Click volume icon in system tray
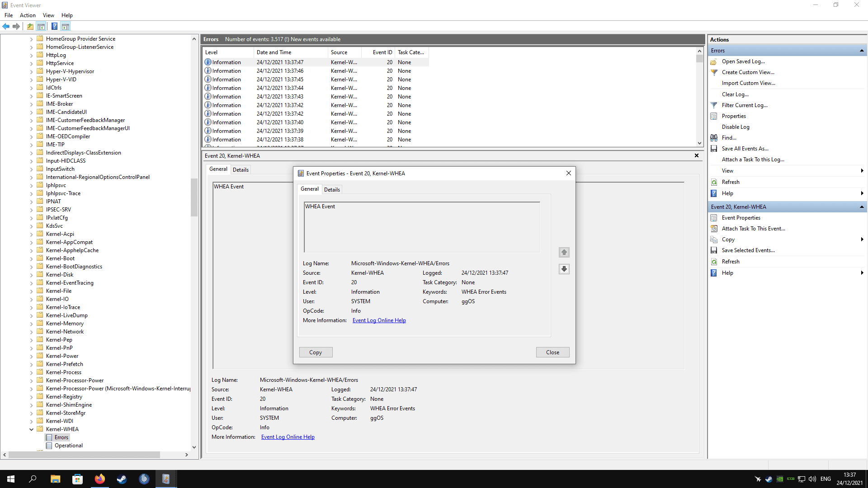This screenshot has height=488, width=868. point(812,479)
